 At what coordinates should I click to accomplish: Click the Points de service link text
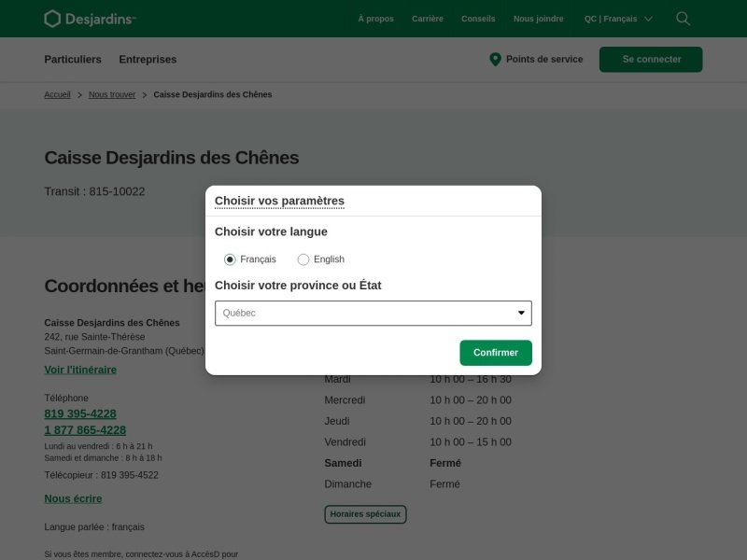click(544, 60)
